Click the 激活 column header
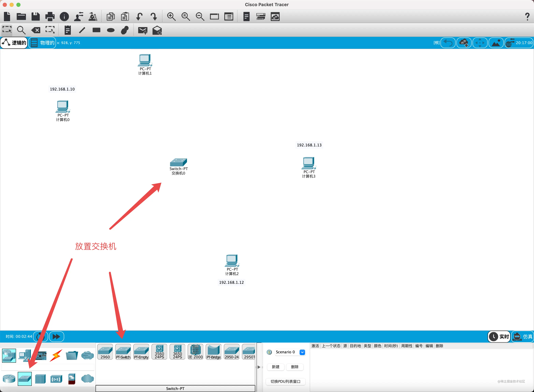 (315, 346)
